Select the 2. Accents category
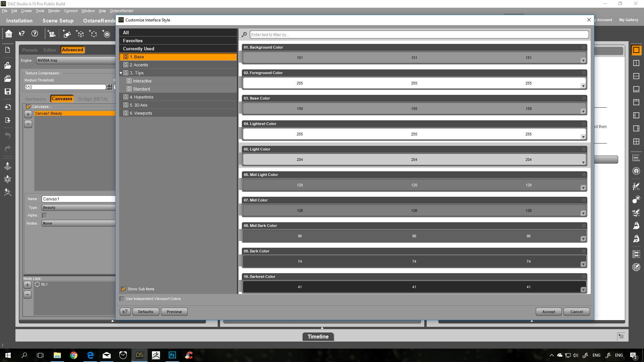The image size is (644, 362). (139, 65)
